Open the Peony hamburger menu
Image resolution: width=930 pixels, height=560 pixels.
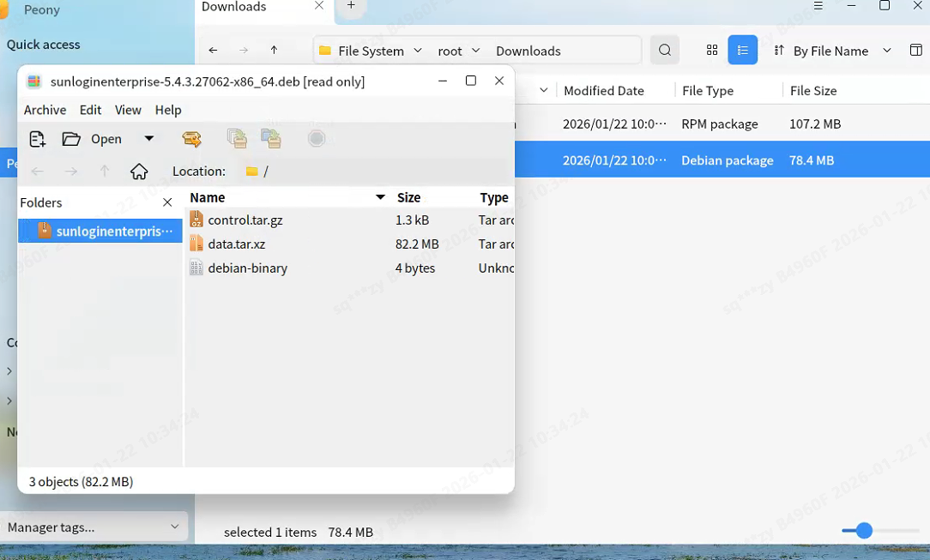818,6
